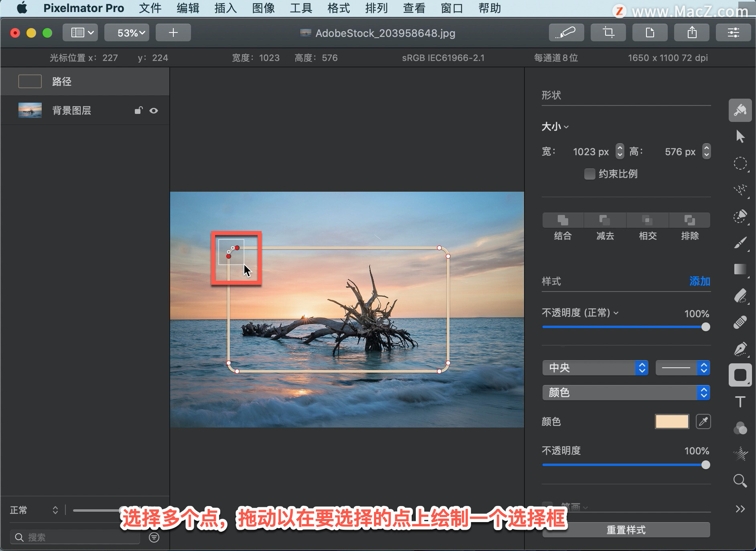Select the Arrange arrow tool
This screenshot has width=756, height=551.
740,136
